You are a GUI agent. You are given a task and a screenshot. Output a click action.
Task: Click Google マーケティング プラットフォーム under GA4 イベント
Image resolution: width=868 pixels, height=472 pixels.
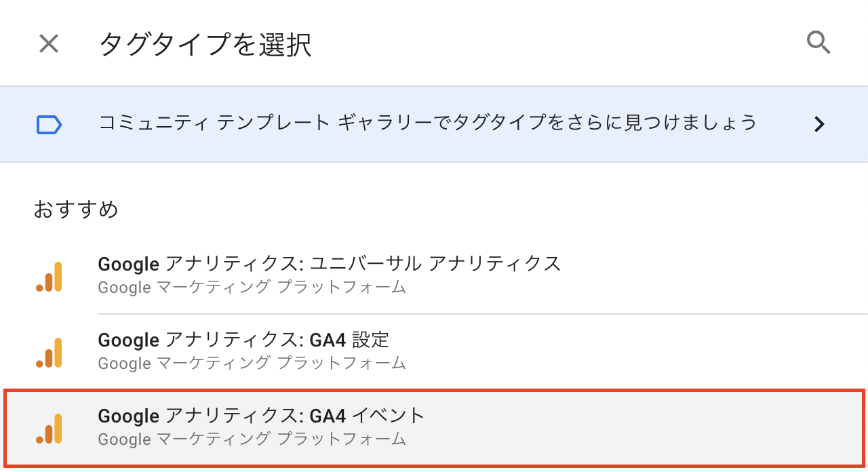click(x=252, y=439)
